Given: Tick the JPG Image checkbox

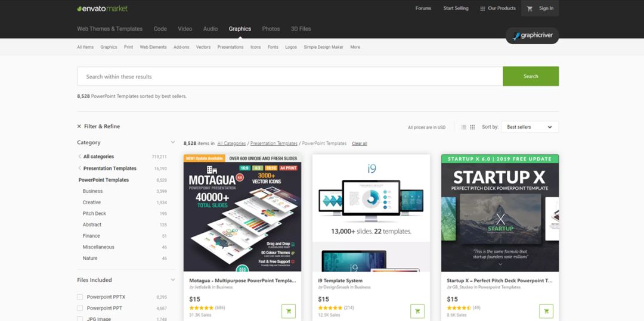Looking at the screenshot, I should coord(80,319).
